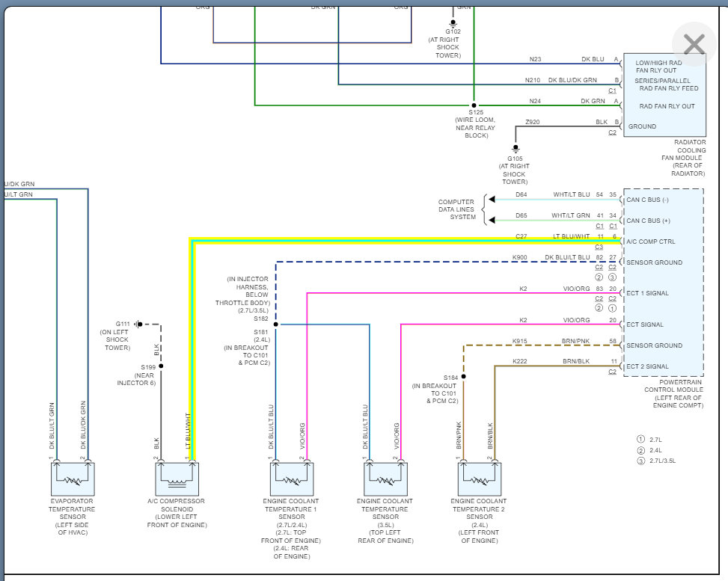The image size is (728, 581).
Task: Click the "ECT 1 SIGNAL" pin label
Action: click(x=647, y=293)
